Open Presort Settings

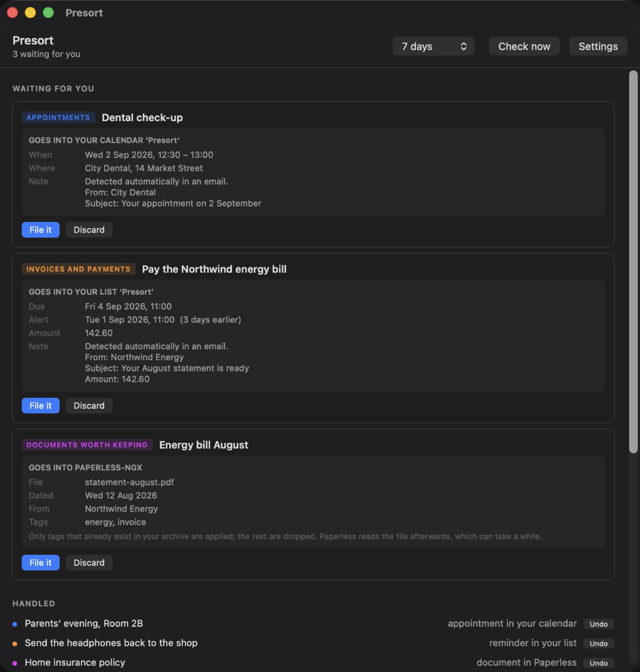(598, 46)
